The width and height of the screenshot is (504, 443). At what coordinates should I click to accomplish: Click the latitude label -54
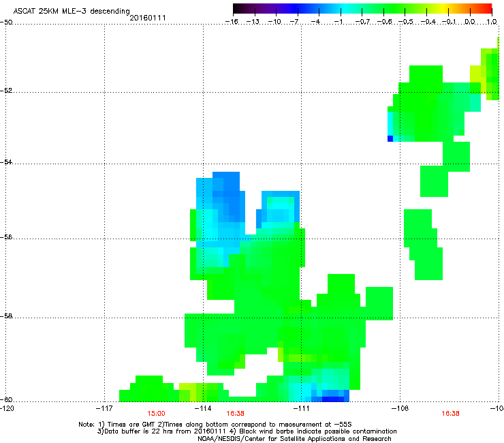(x=5, y=162)
